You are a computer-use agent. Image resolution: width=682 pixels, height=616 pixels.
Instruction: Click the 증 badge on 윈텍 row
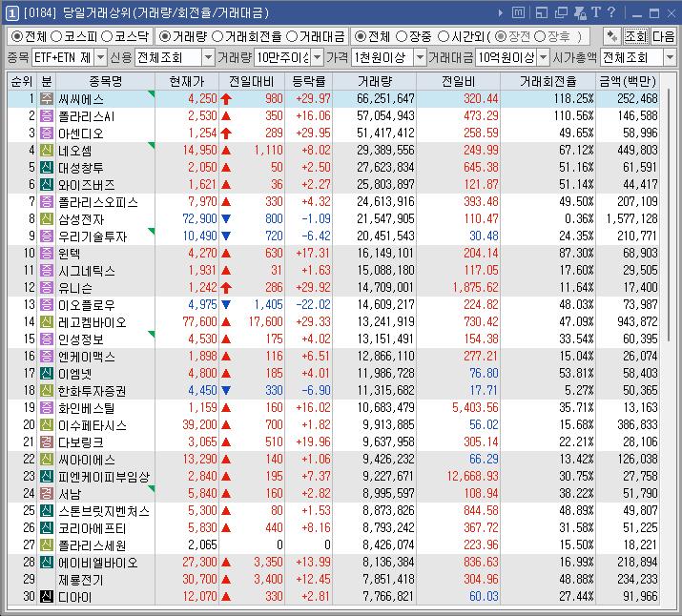47,253
